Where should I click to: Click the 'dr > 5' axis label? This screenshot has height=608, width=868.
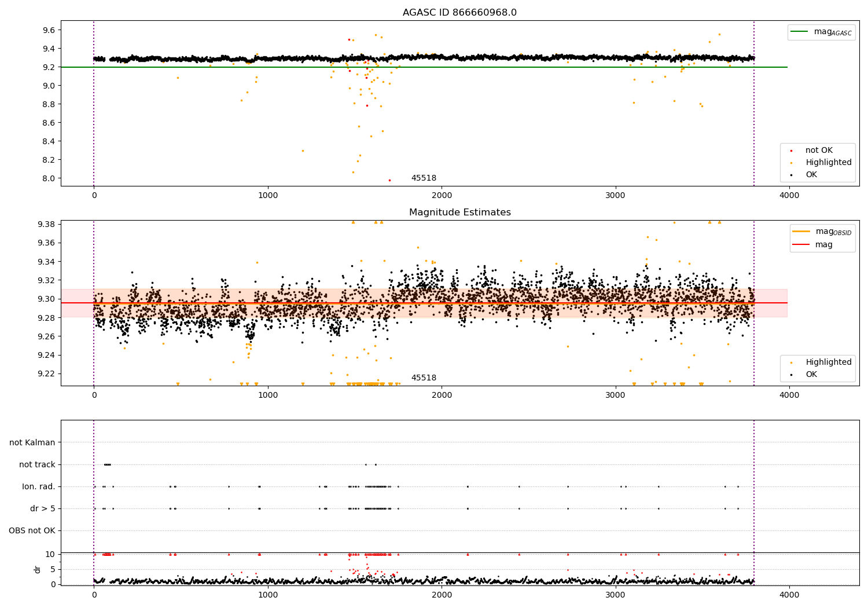(x=43, y=508)
